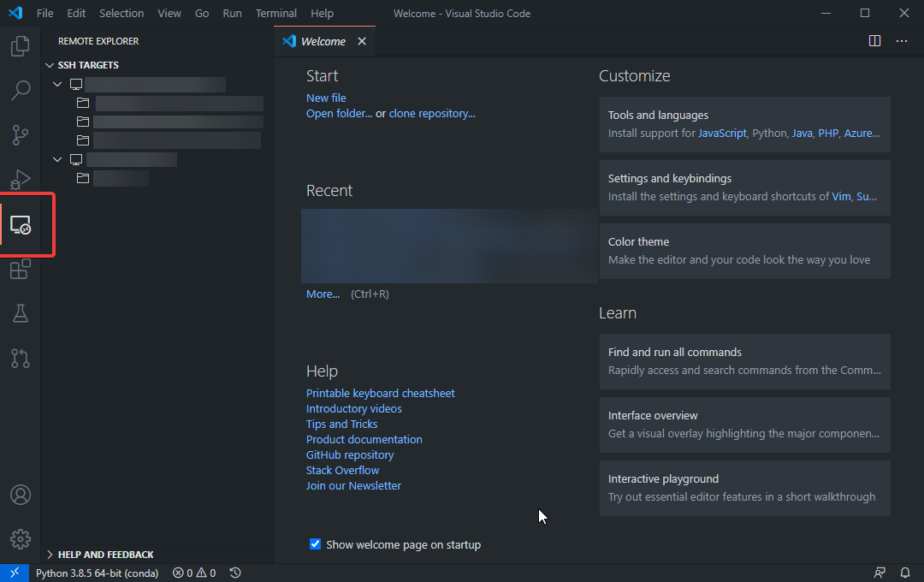This screenshot has width=924, height=582.
Task: Open the Accounts icon in activity bar
Action: tap(20, 495)
